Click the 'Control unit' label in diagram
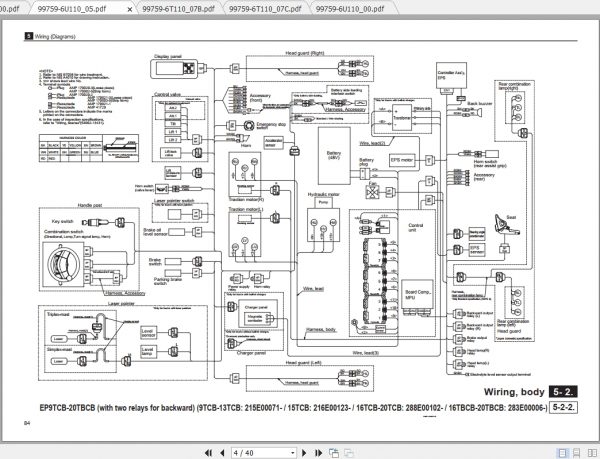Image resolution: width=600 pixels, height=459 pixels. coord(416,228)
